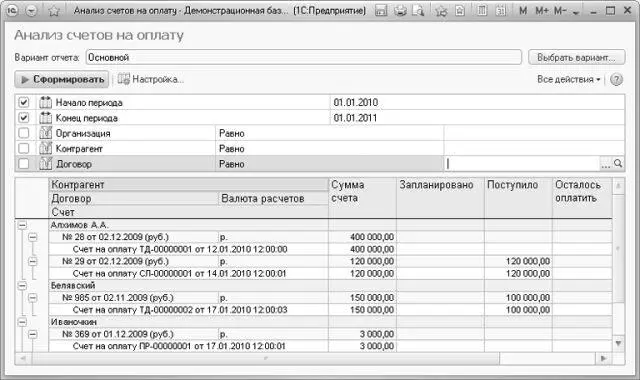Open the Настройка settings item
Screen dimensions: 640x380
click(151, 79)
